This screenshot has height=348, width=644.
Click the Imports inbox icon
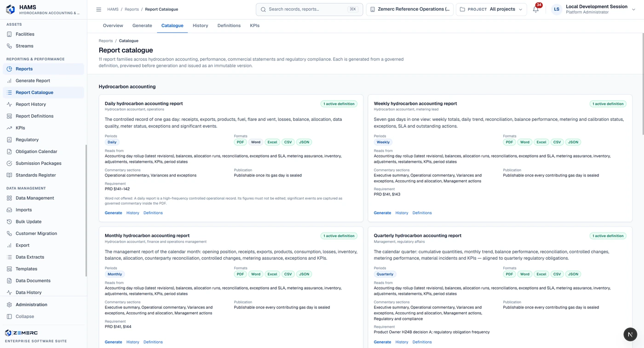[x=9, y=210]
